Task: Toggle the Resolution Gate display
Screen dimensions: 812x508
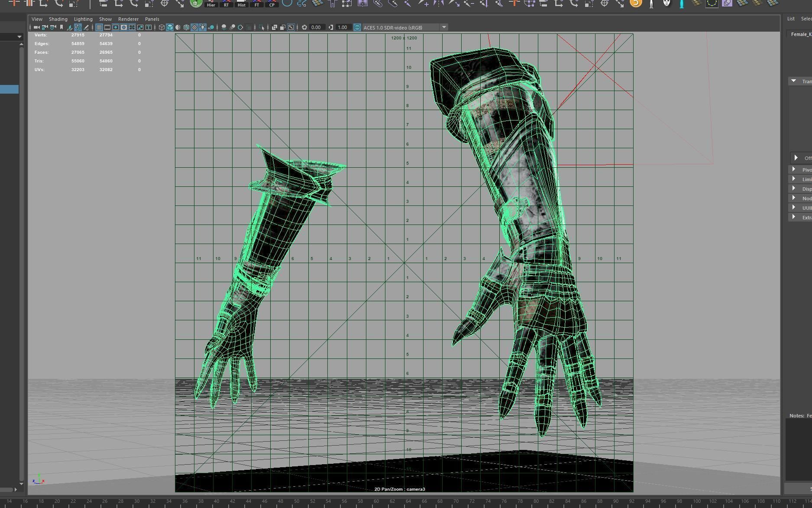Action: pyautogui.click(x=116, y=27)
